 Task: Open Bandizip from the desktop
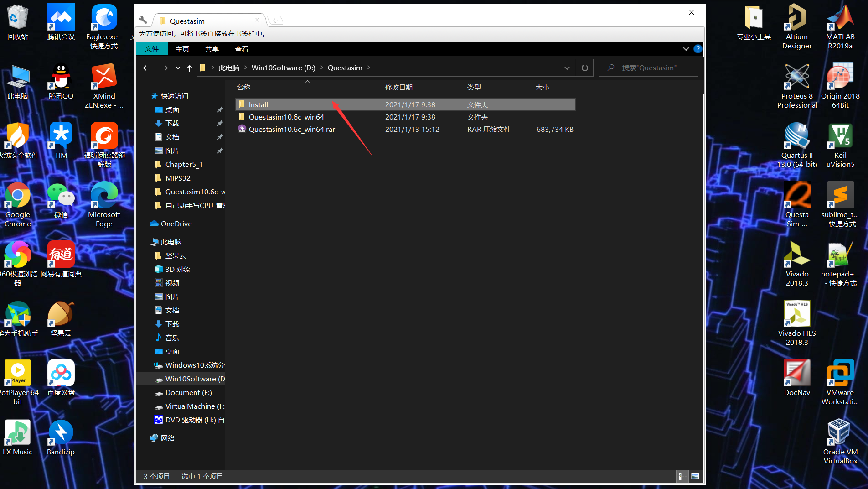coord(60,432)
